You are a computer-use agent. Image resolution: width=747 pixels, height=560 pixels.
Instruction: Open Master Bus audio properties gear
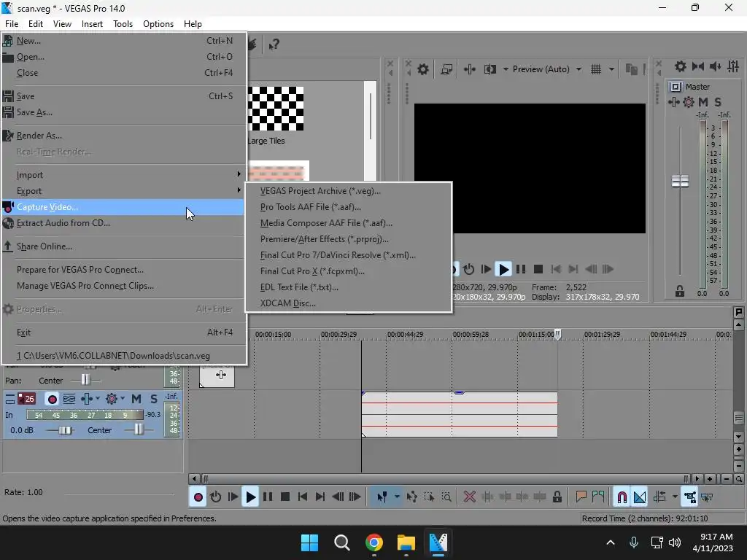pos(681,66)
